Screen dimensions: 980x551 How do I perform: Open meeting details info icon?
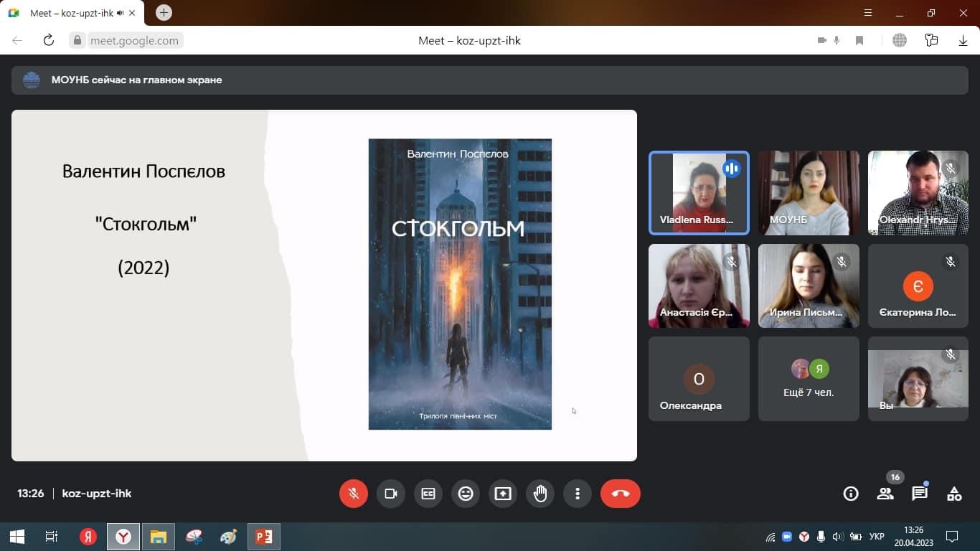pyautogui.click(x=851, y=494)
